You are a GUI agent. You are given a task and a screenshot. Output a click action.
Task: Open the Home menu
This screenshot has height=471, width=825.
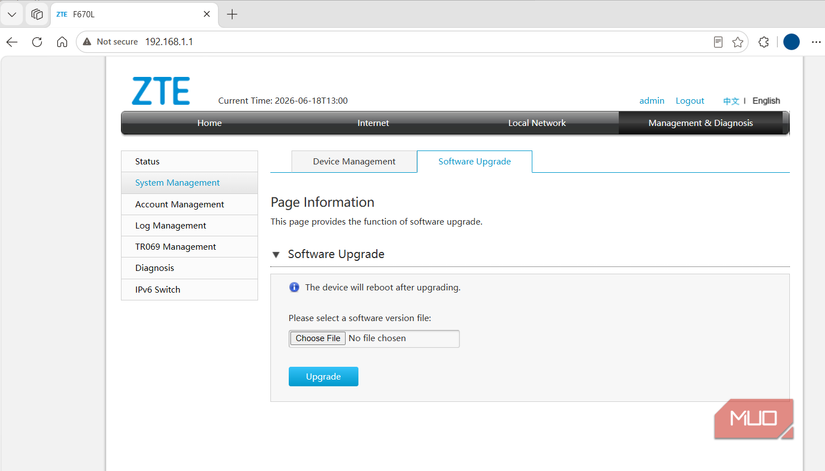click(x=209, y=123)
